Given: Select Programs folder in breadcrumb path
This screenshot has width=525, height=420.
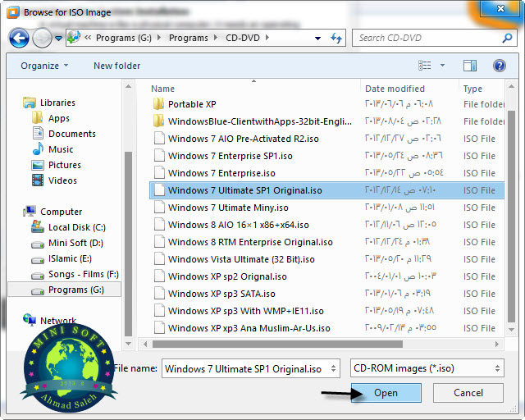Looking at the screenshot, I should point(188,38).
